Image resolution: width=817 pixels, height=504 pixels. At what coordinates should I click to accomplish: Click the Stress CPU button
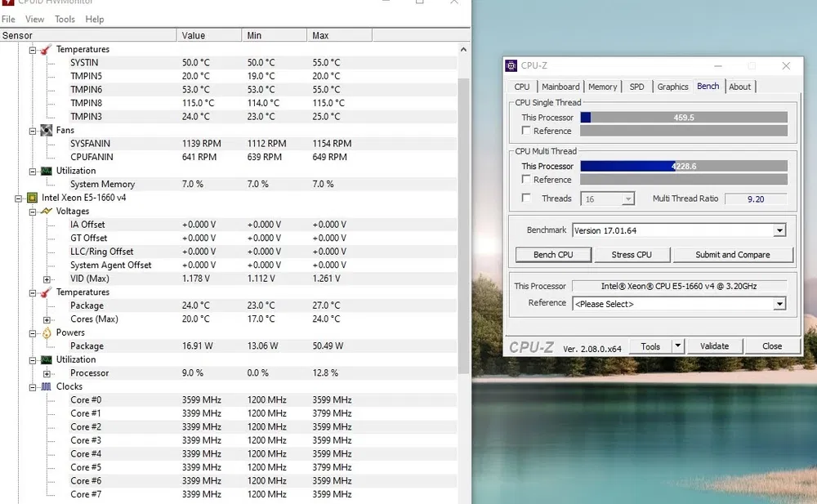pyautogui.click(x=632, y=255)
